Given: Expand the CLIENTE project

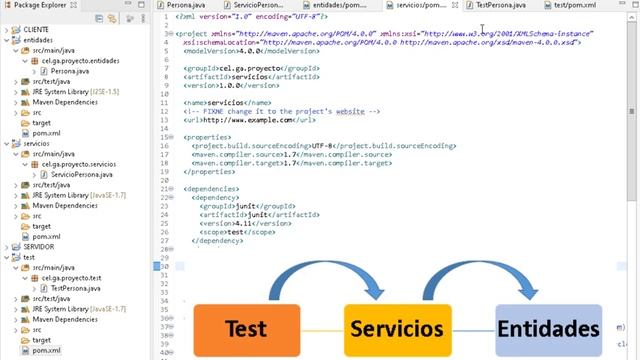Looking at the screenshot, I should (6, 30).
